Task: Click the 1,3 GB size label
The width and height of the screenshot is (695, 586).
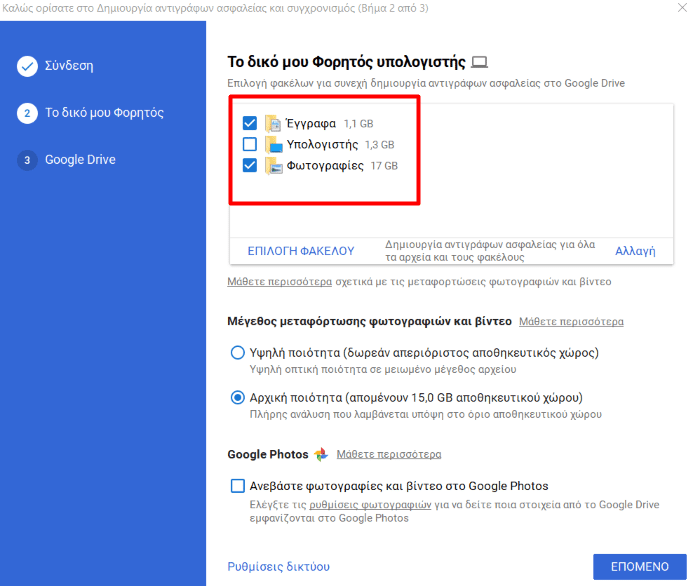Action: (379, 145)
